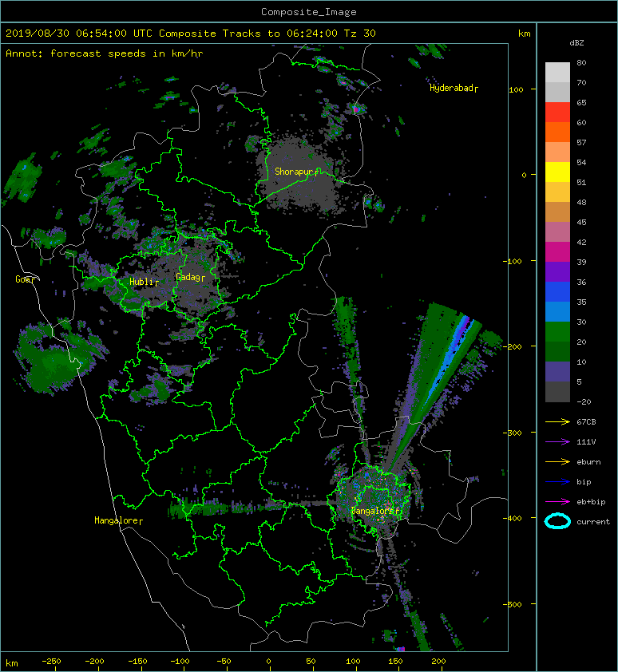Click the Mangalore city label
The image size is (618, 672).
point(118,520)
